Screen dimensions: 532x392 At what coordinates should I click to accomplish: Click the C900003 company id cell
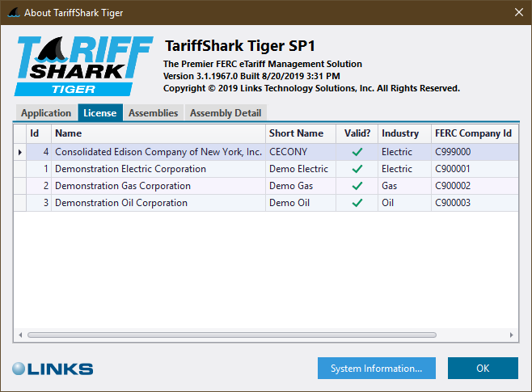[475, 203]
